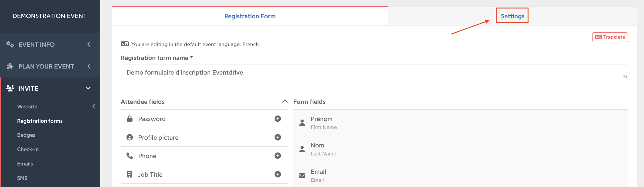
Task: Collapse the Invite section chevron
Action: tap(88, 88)
